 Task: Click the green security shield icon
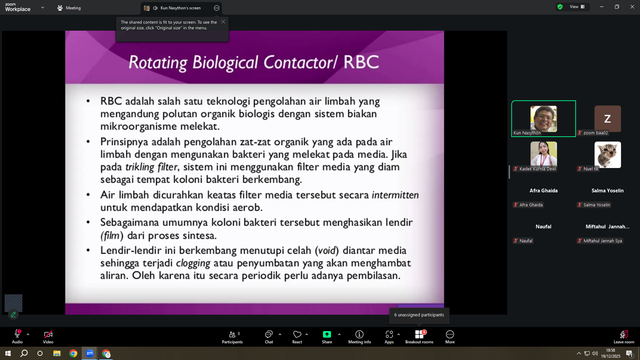click(560, 7)
